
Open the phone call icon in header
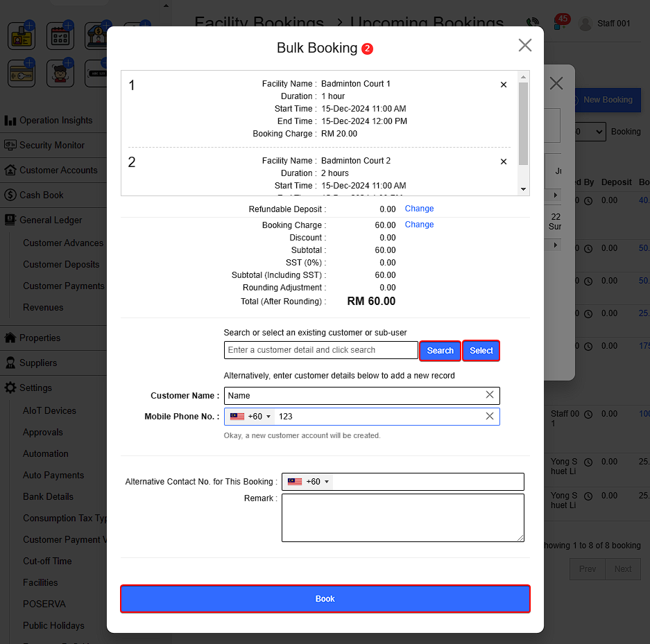pos(533,24)
